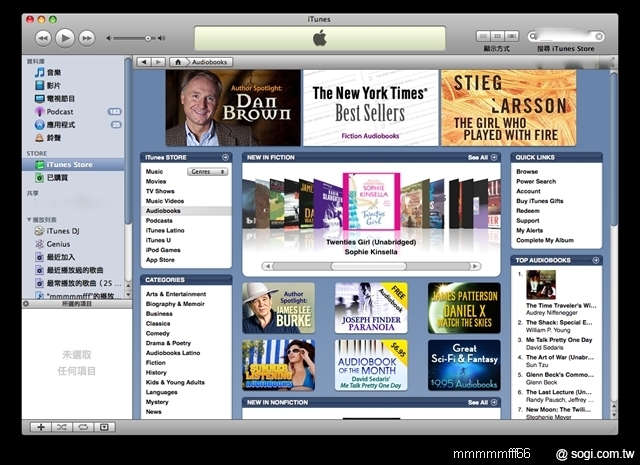Click the add playlist plus button
This screenshot has width=640, height=465.
tap(41, 427)
